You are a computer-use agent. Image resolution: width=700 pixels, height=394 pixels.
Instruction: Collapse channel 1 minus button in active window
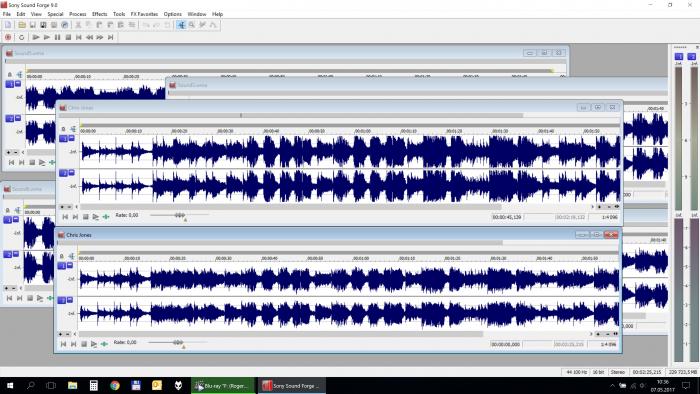pyautogui.click(x=70, y=265)
